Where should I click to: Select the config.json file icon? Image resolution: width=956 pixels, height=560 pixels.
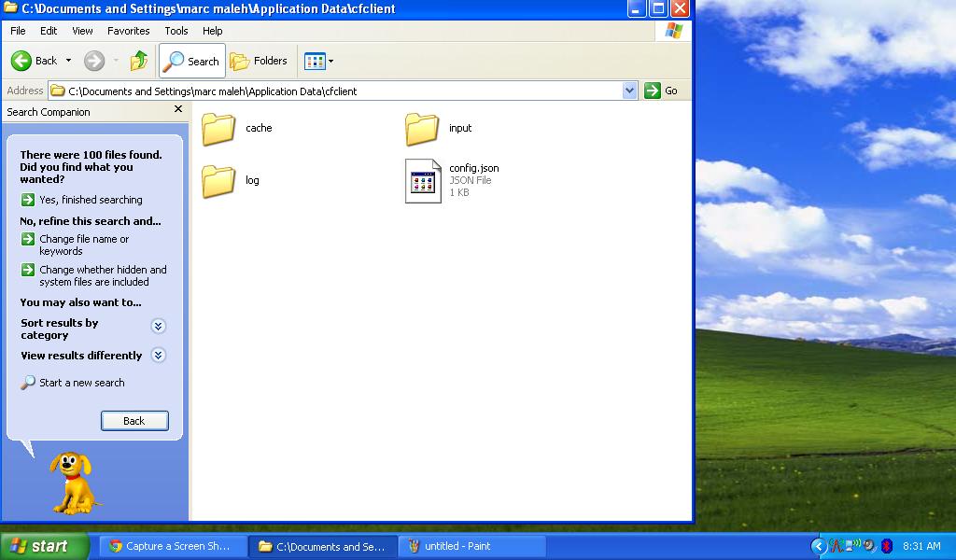pyautogui.click(x=422, y=180)
